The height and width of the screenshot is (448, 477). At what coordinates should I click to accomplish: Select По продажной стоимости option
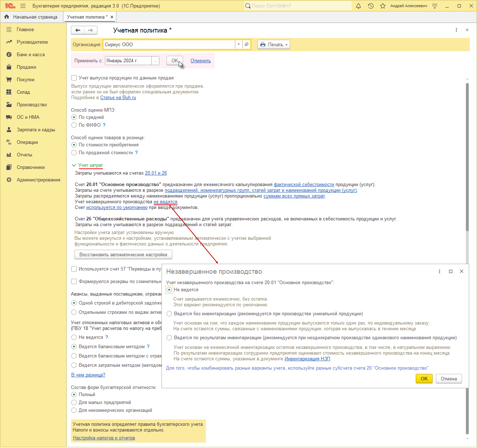tap(74, 152)
